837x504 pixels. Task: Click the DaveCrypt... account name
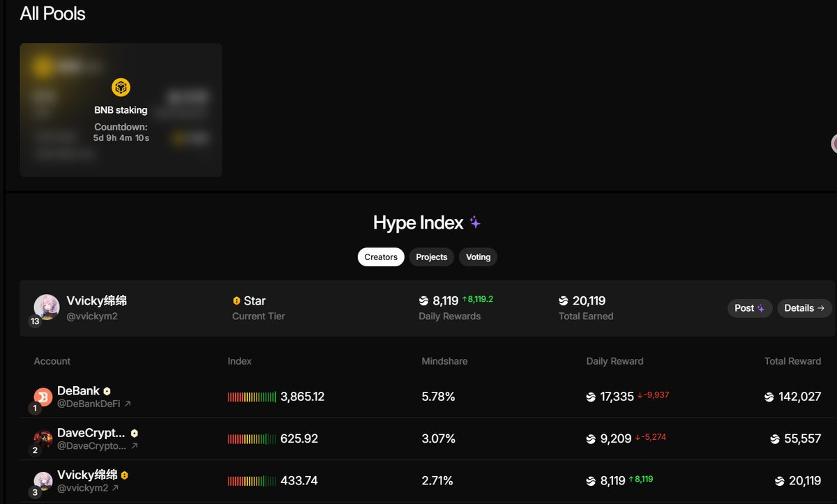pyautogui.click(x=91, y=433)
